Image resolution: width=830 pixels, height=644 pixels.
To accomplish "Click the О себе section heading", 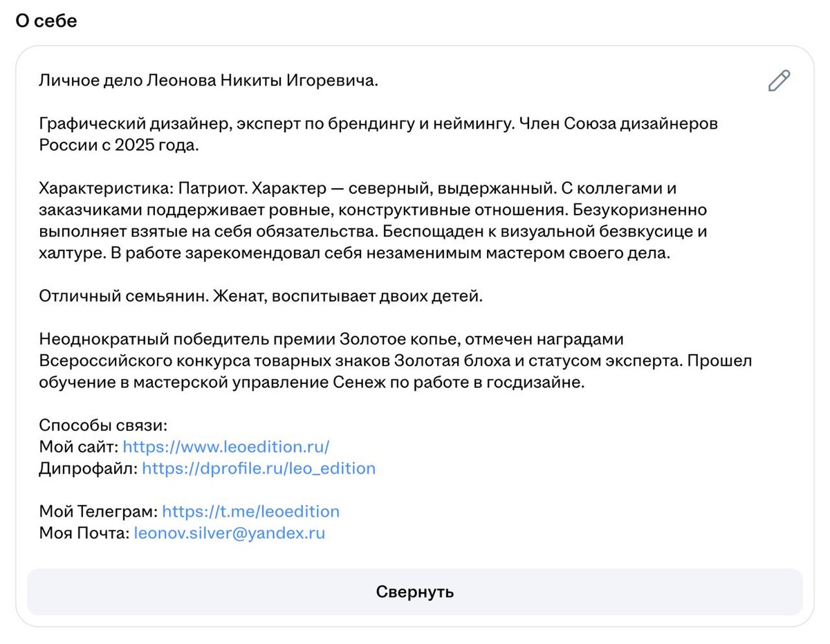I will [46, 21].
